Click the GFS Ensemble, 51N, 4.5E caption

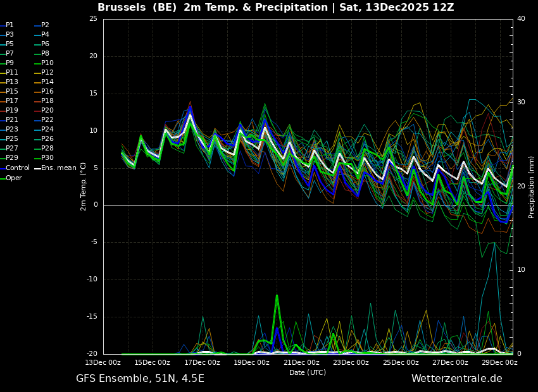pos(140,379)
